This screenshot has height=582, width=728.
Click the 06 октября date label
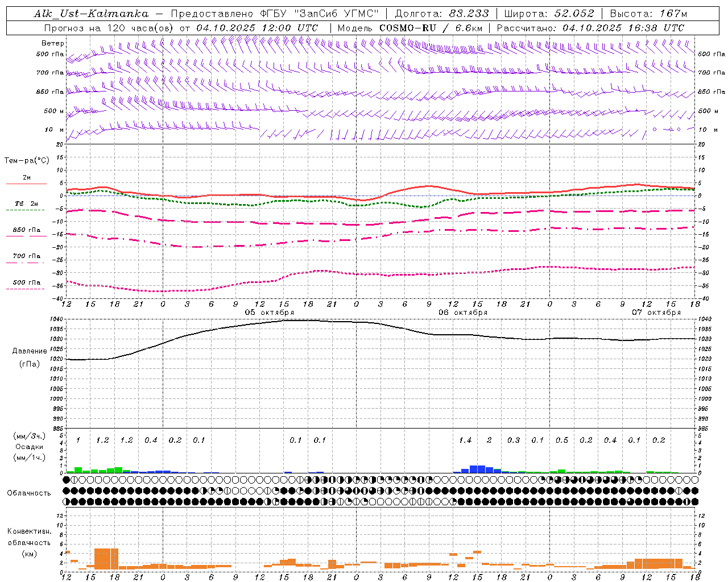pyautogui.click(x=463, y=313)
